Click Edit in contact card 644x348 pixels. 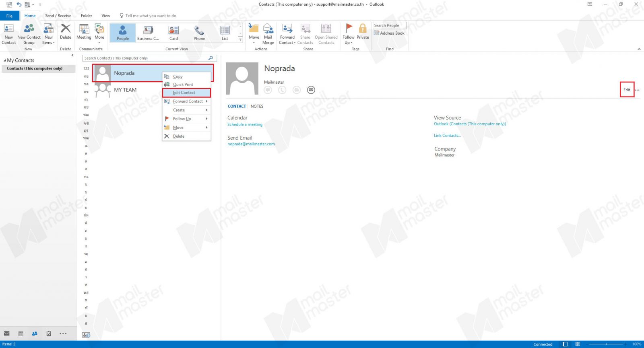[627, 90]
